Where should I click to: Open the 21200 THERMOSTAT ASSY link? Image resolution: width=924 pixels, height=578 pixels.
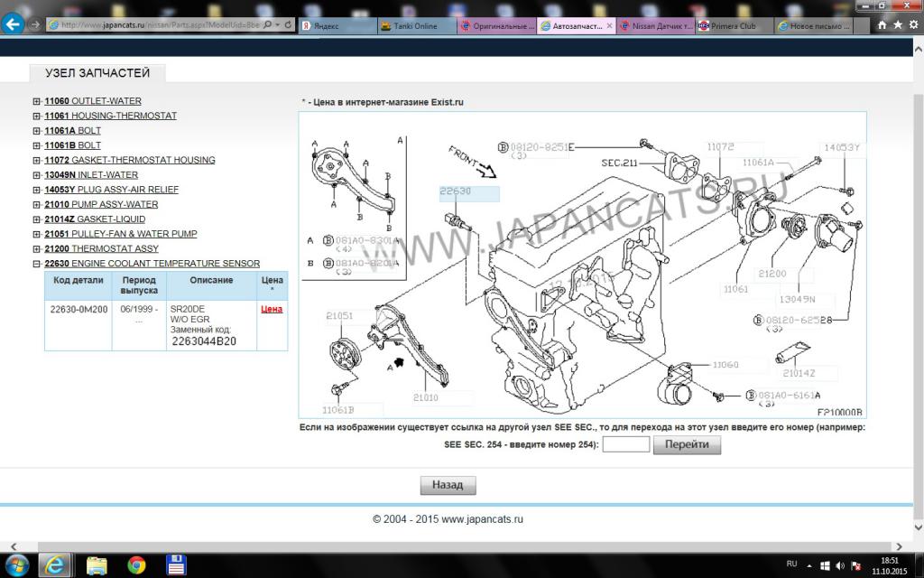tap(101, 248)
